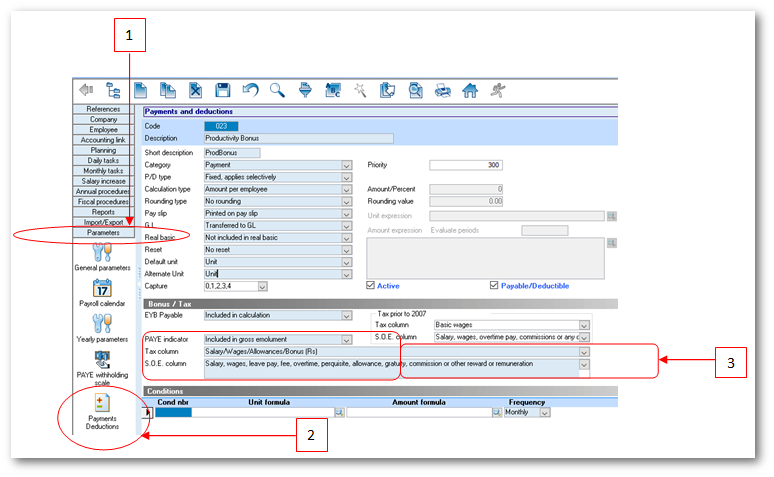The width and height of the screenshot is (774, 477).
Task: Open the Frequency Monthly dropdown
Action: [542, 412]
